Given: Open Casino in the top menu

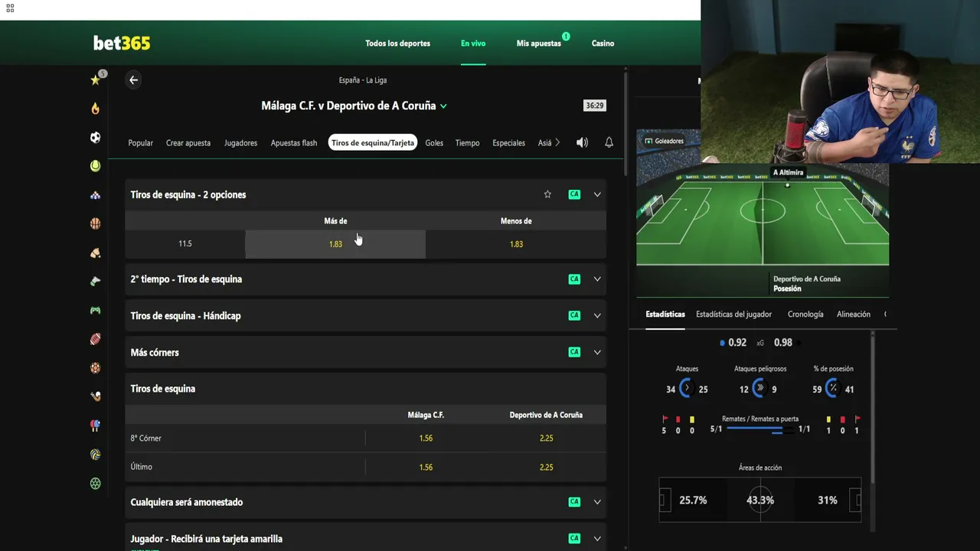Looking at the screenshot, I should pos(603,44).
